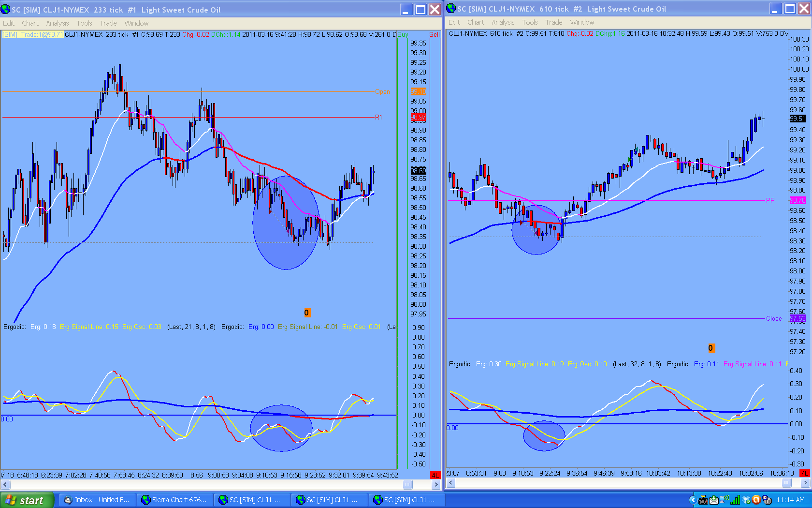This screenshot has height=508, width=812.
Task: Click magenta 98.70 price tag
Action: (797, 200)
